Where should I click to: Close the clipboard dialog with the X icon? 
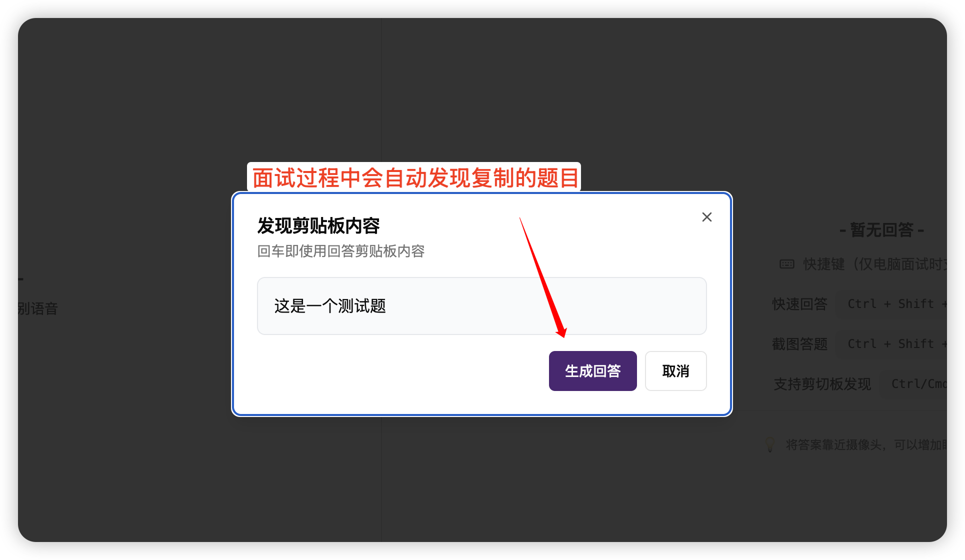pos(706,217)
